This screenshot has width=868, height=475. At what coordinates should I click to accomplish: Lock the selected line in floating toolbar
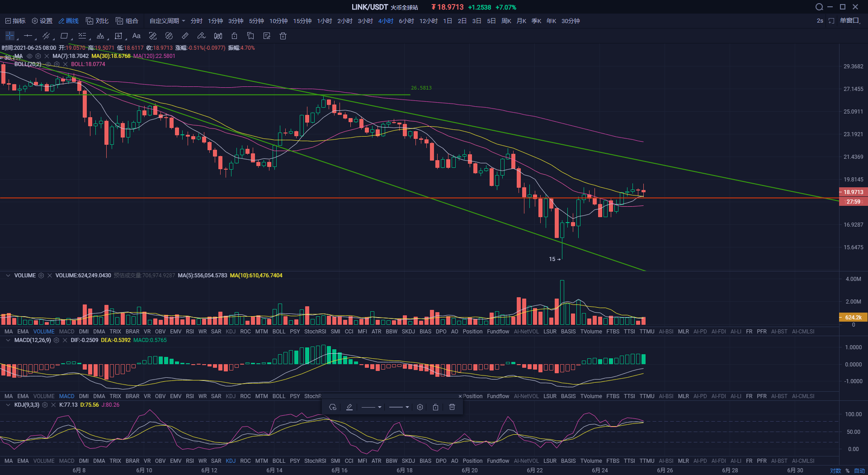435,407
